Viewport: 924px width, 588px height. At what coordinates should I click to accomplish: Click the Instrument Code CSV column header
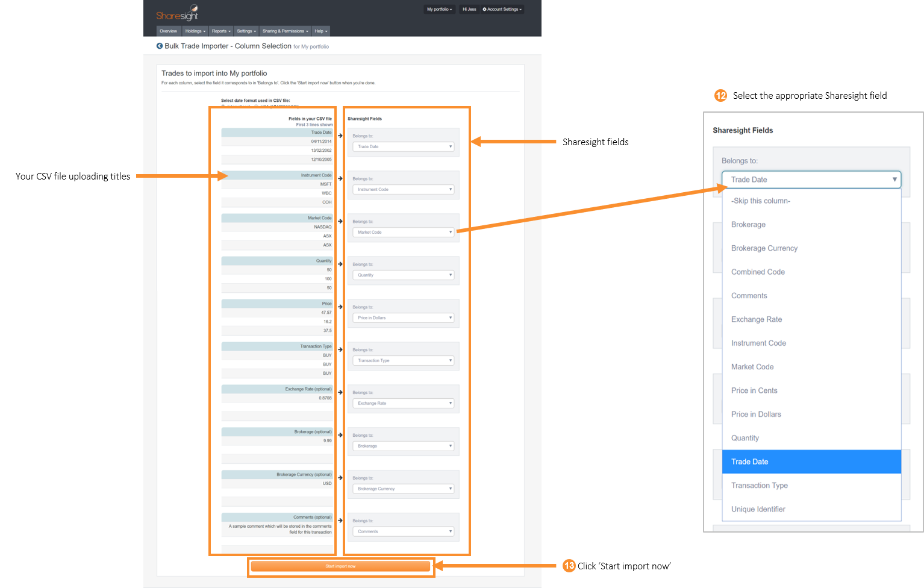(x=277, y=175)
